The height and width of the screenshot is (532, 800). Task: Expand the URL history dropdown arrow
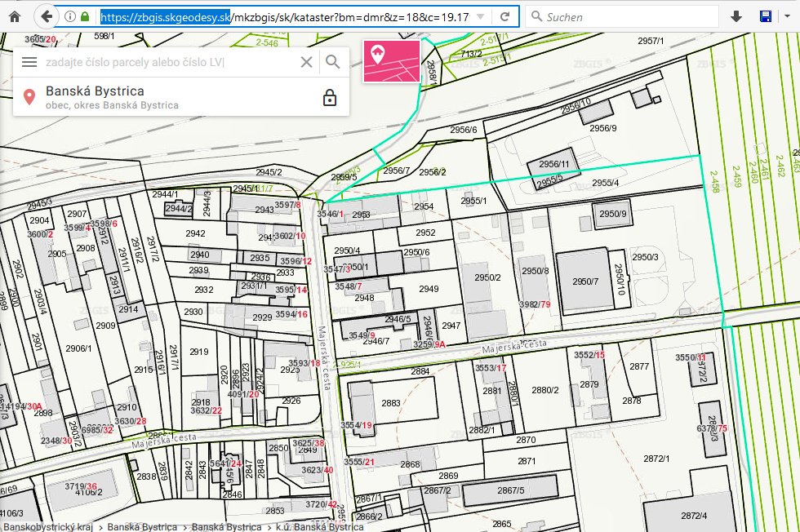pyautogui.click(x=480, y=16)
